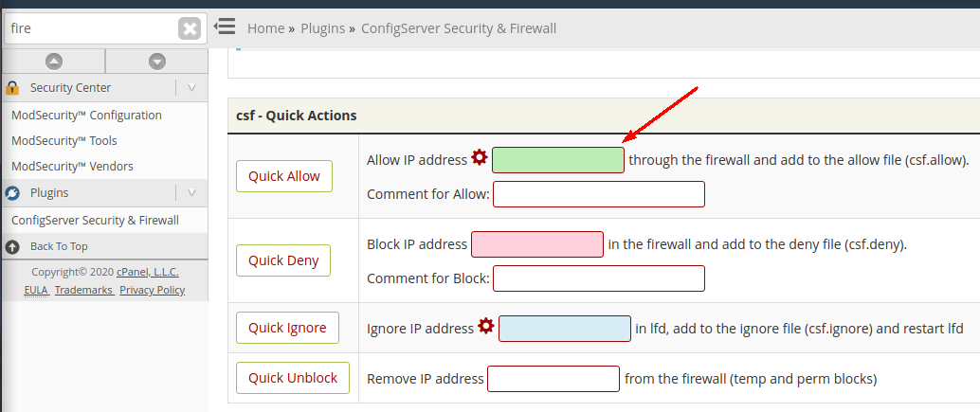Click the Quick Allow button
The width and height of the screenshot is (980, 412).
coord(284,176)
